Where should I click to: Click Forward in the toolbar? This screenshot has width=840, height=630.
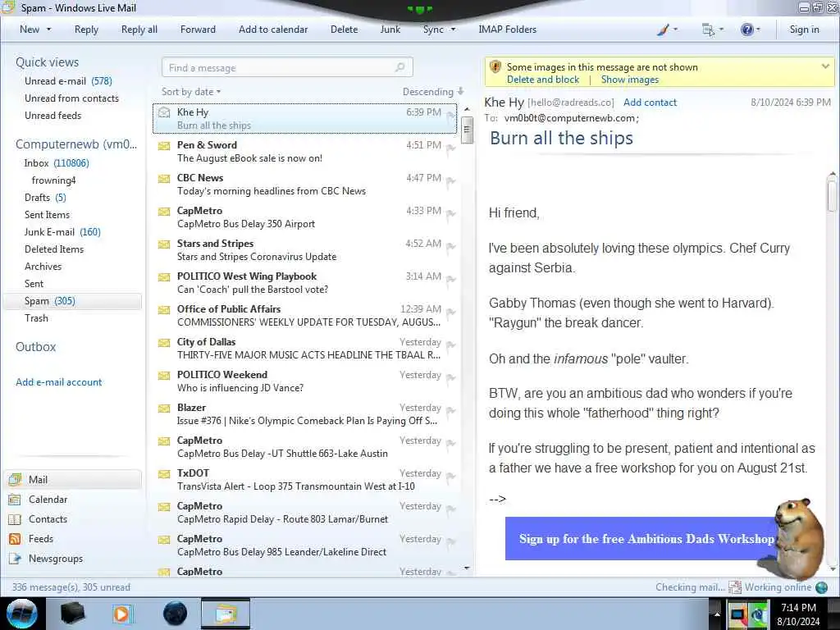click(198, 30)
